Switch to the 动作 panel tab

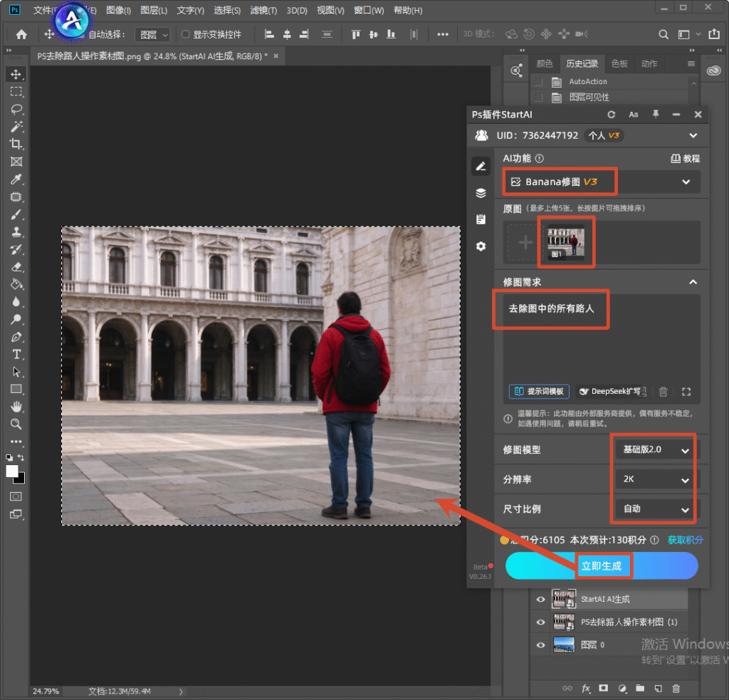(649, 63)
